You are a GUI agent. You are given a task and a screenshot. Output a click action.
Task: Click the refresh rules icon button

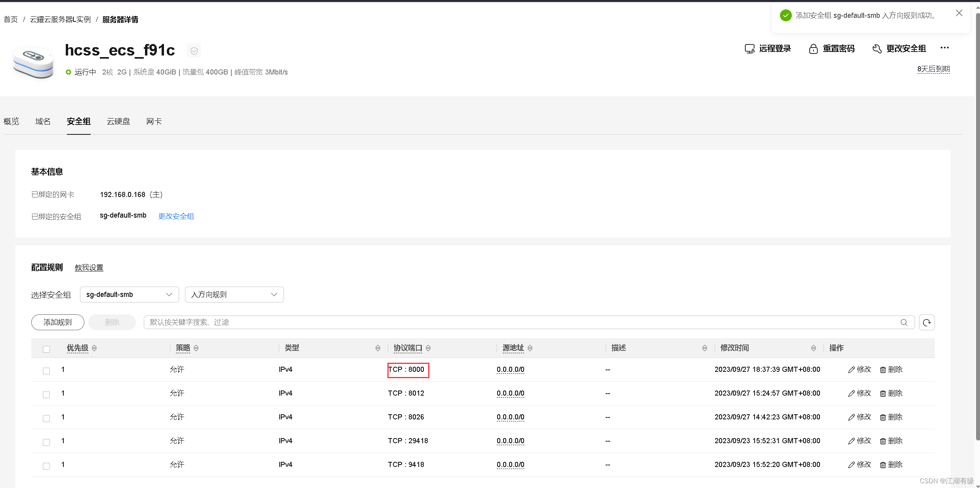(927, 322)
